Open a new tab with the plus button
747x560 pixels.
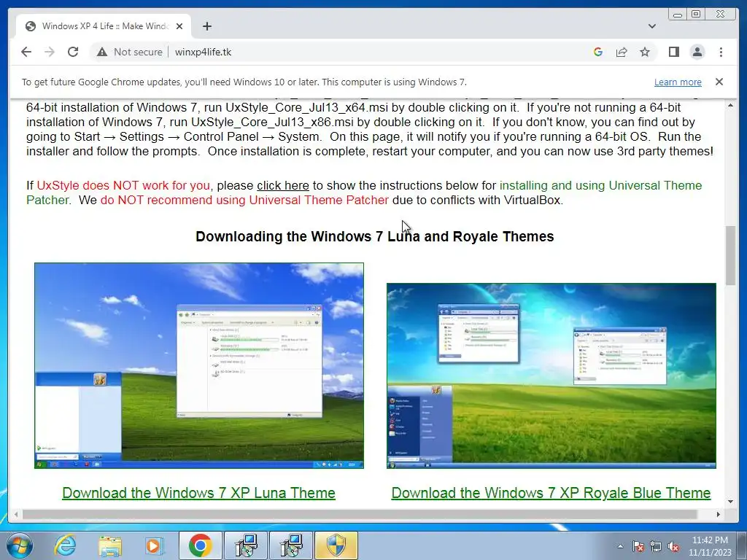pyautogui.click(x=206, y=26)
